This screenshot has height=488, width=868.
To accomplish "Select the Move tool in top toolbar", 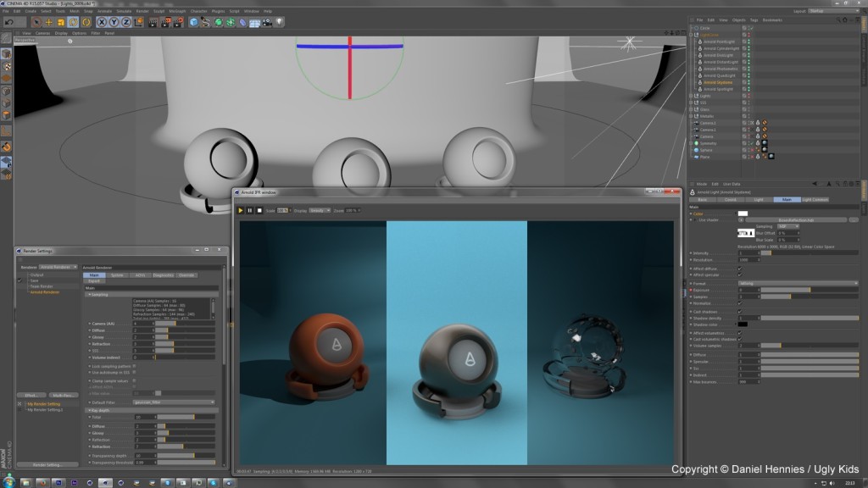I will tap(49, 21).
